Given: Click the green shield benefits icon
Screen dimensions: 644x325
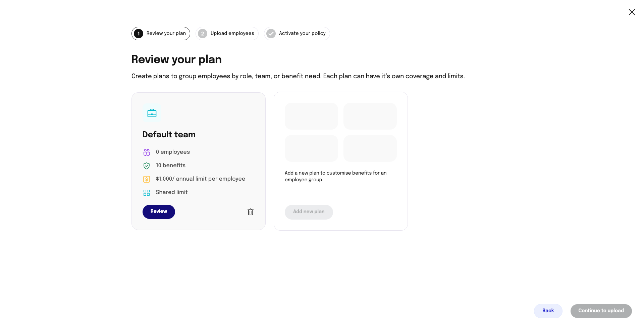Looking at the screenshot, I should (147, 166).
